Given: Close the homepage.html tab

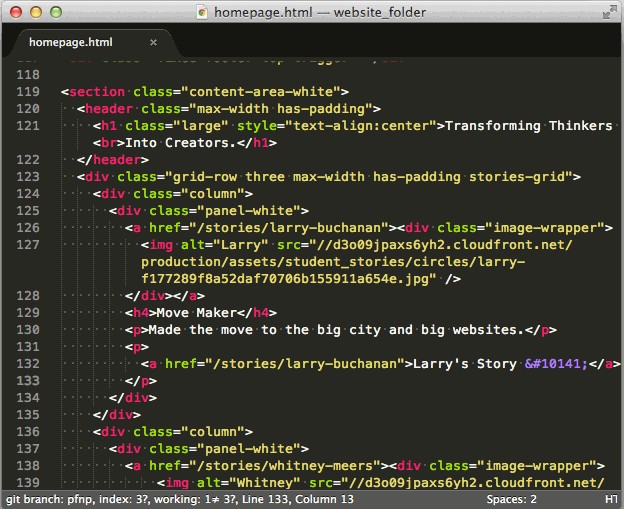Looking at the screenshot, I should coord(153,42).
